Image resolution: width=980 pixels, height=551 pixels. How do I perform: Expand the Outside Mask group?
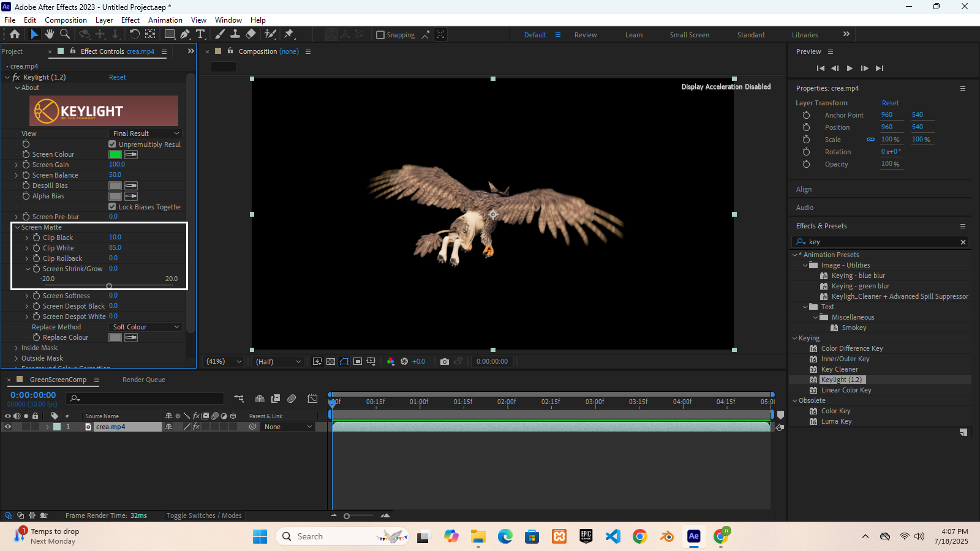(17, 358)
